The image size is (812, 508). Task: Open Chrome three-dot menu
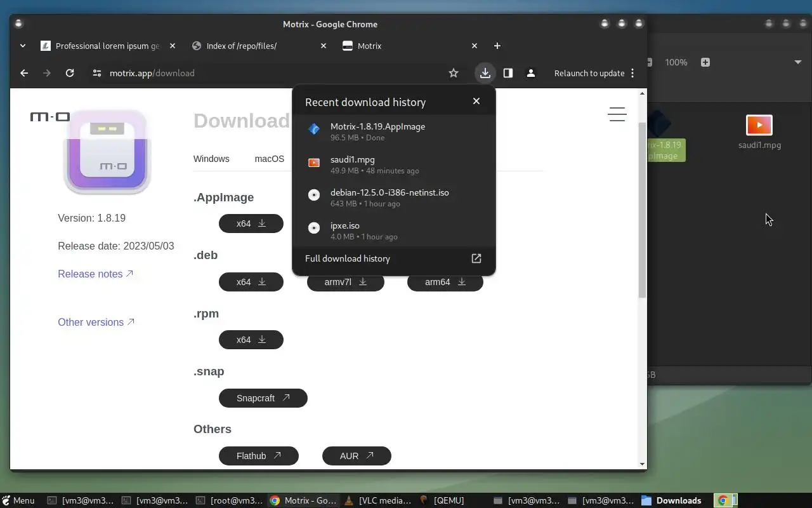click(632, 73)
